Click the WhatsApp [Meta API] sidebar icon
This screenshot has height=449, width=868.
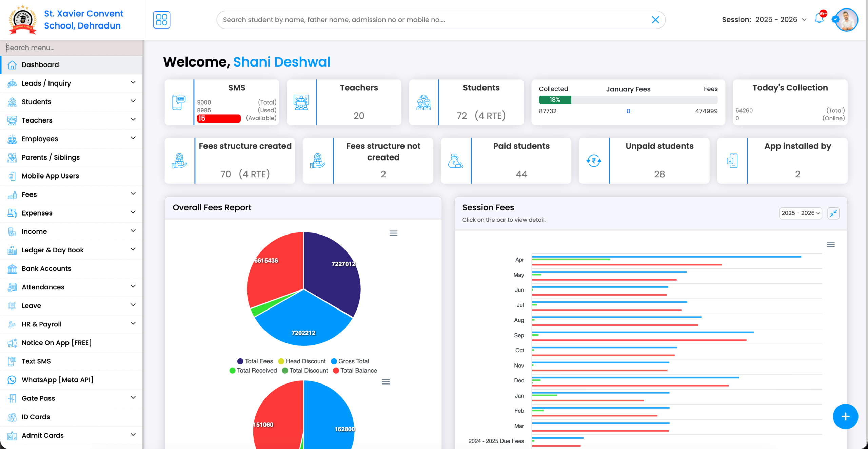(x=12, y=380)
